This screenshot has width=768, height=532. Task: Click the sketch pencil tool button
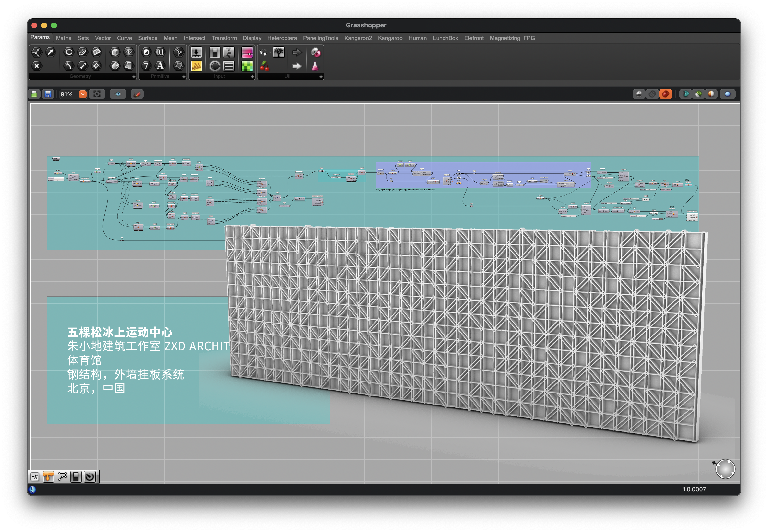pos(137,94)
